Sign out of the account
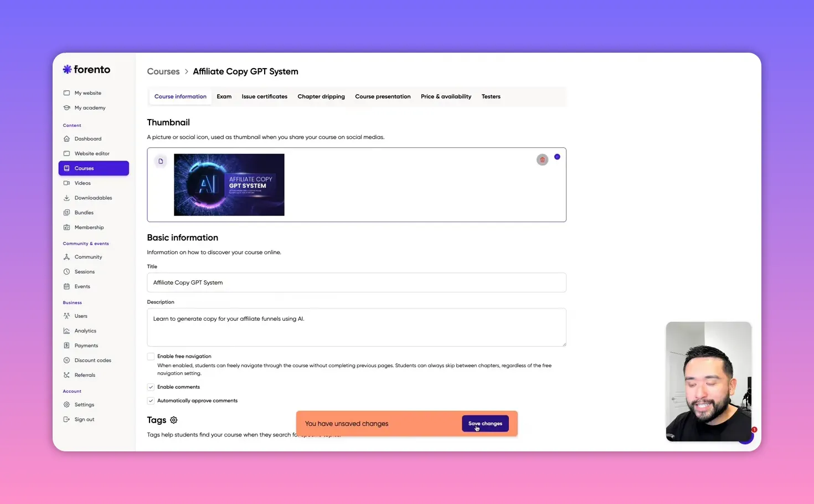 (84, 419)
